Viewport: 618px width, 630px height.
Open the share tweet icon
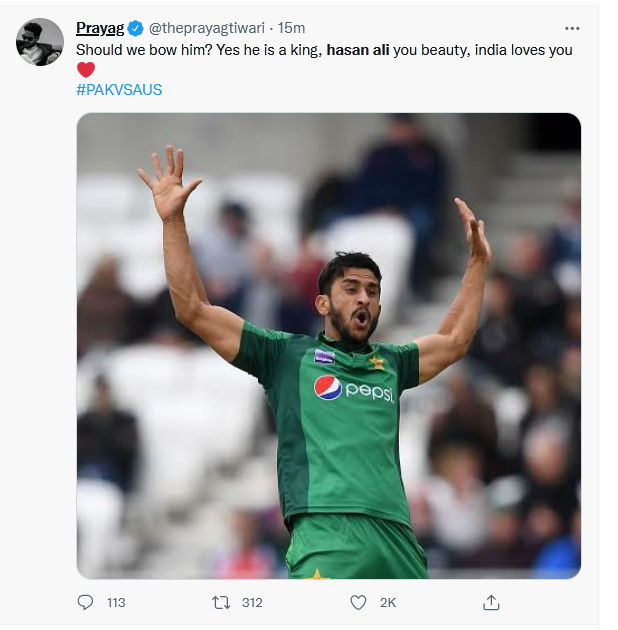point(491,602)
